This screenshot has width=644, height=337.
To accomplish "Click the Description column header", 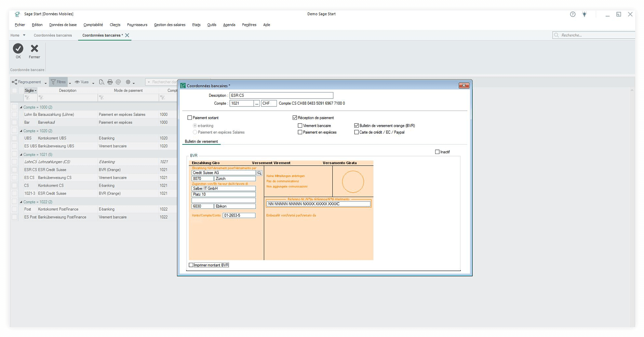I will [68, 91].
